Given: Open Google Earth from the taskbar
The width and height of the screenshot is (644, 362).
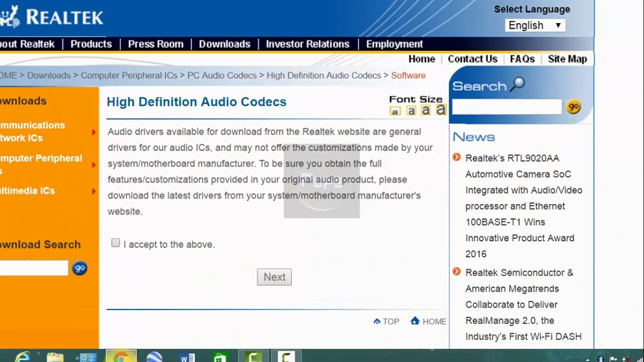Looking at the screenshot, I should pyautogui.click(x=154, y=356).
